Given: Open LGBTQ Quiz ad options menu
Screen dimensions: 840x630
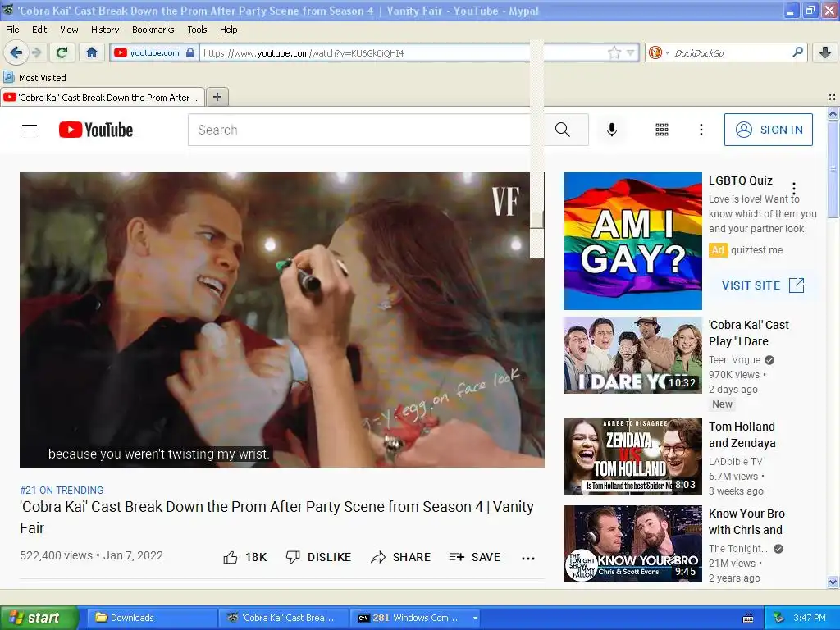Looking at the screenshot, I should click(794, 189).
